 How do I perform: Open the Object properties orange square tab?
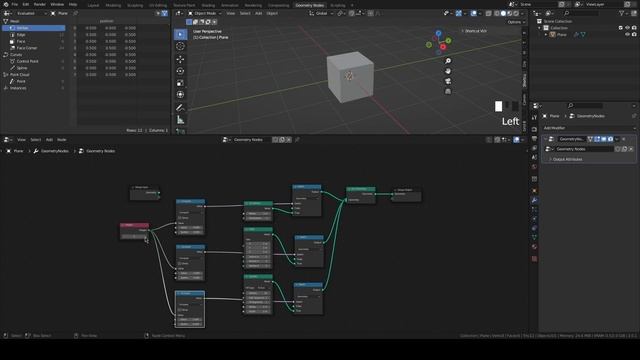pyautogui.click(x=534, y=191)
